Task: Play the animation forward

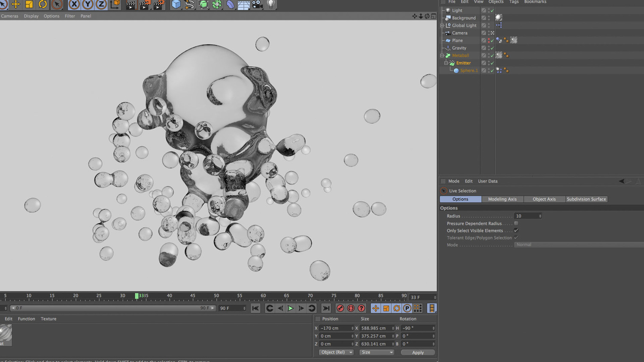Action: point(291,308)
